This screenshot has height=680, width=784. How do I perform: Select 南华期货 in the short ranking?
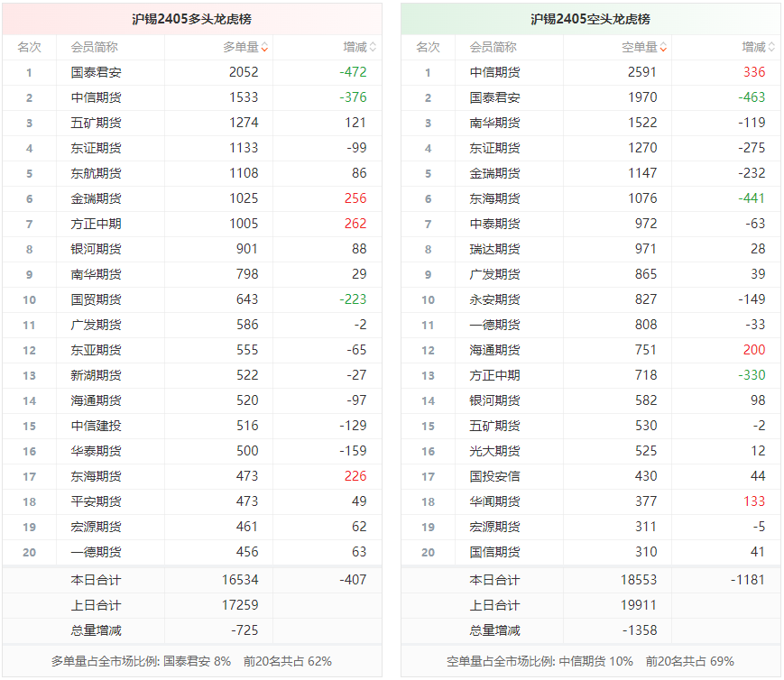494,123
